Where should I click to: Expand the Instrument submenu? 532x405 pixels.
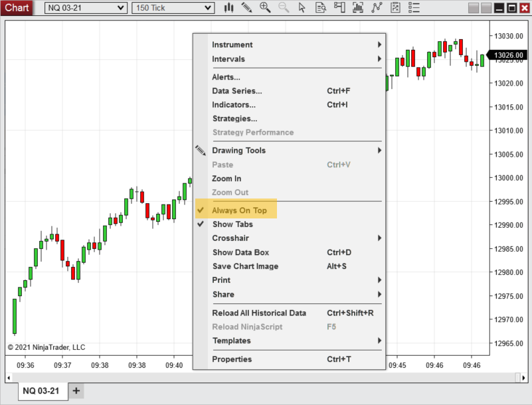tap(289, 44)
